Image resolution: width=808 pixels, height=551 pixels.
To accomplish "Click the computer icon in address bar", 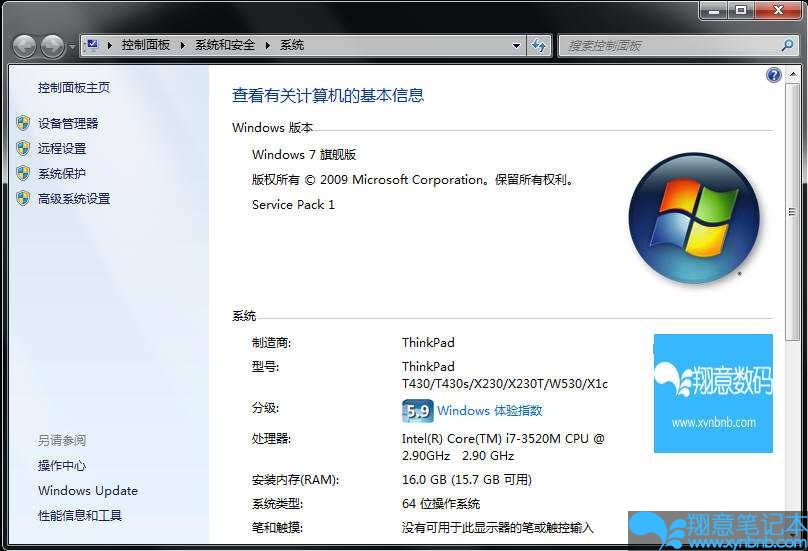I will (x=93, y=45).
